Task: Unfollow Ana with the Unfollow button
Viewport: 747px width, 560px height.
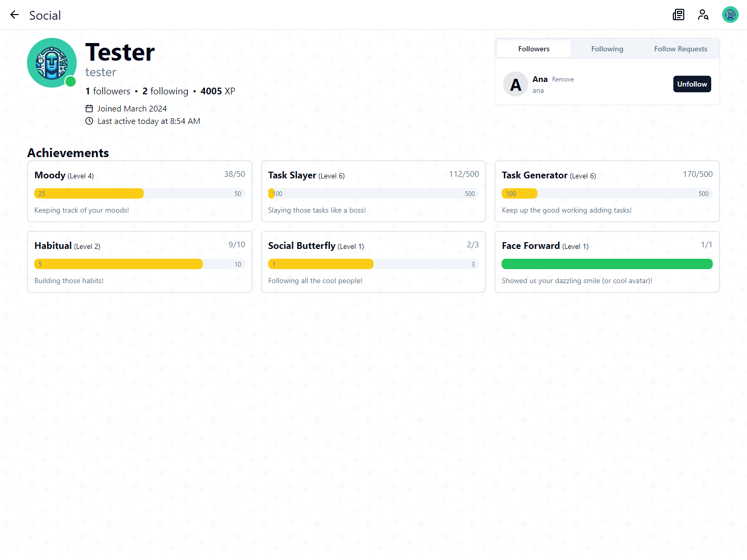Action: click(x=691, y=85)
